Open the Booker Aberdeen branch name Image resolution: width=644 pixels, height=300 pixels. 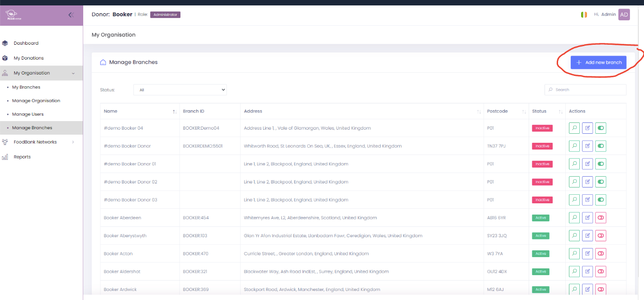[123, 218]
